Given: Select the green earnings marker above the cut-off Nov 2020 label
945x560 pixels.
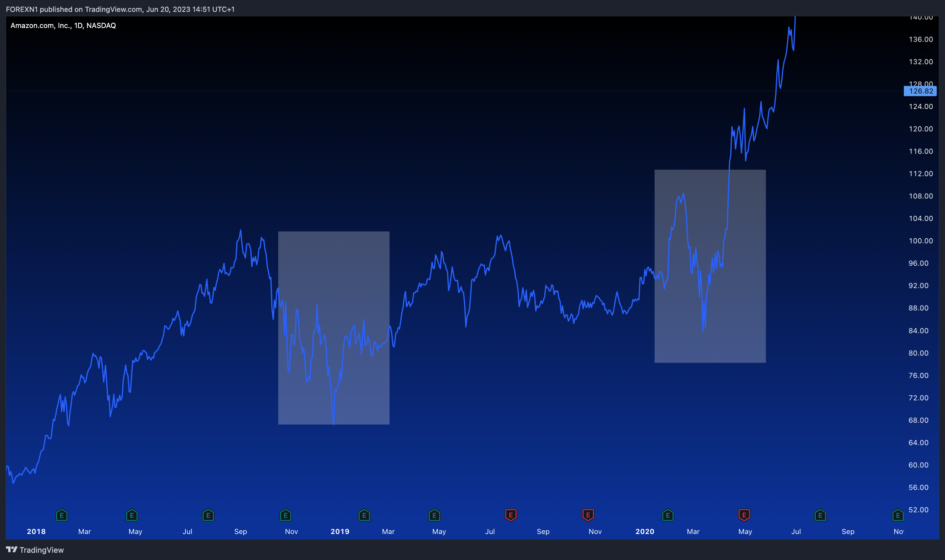Looking at the screenshot, I should (898, 515).
